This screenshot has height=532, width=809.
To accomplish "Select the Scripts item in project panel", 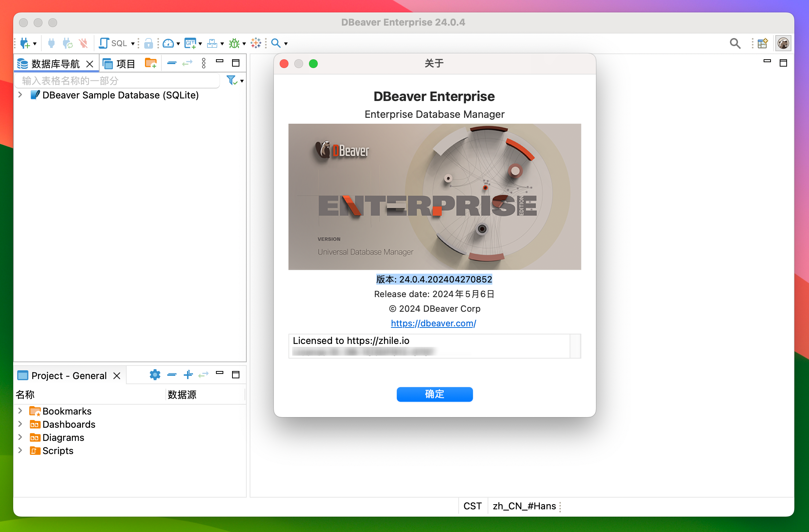I will 58,451.
